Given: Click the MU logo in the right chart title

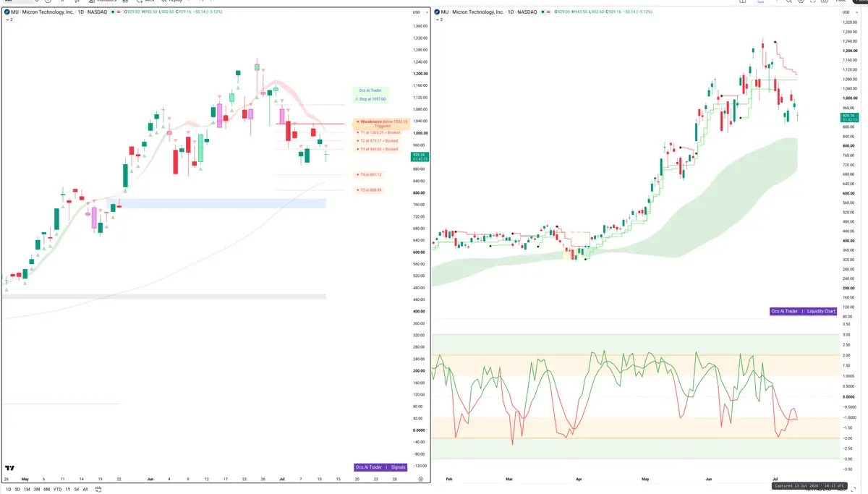Looking at the screenshot, I should coord(437,12).
